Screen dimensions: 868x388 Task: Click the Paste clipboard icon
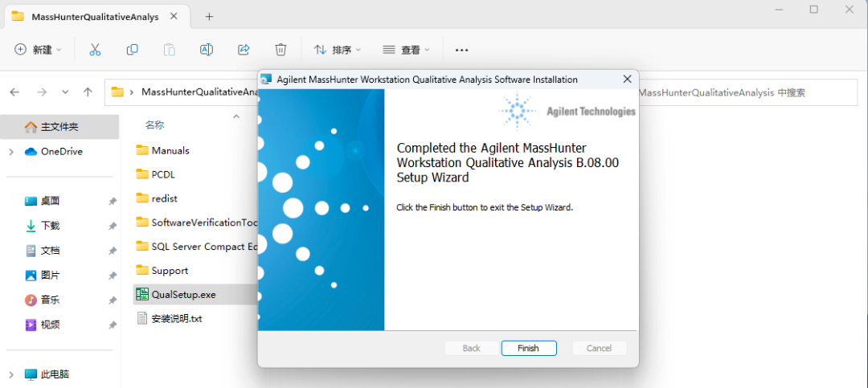(170, 50)
